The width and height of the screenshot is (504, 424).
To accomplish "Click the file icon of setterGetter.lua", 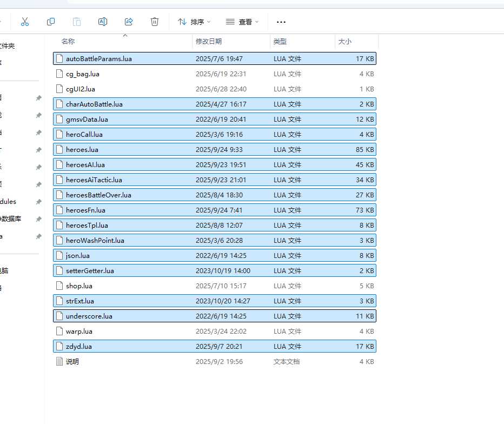I will coord(59,270).
